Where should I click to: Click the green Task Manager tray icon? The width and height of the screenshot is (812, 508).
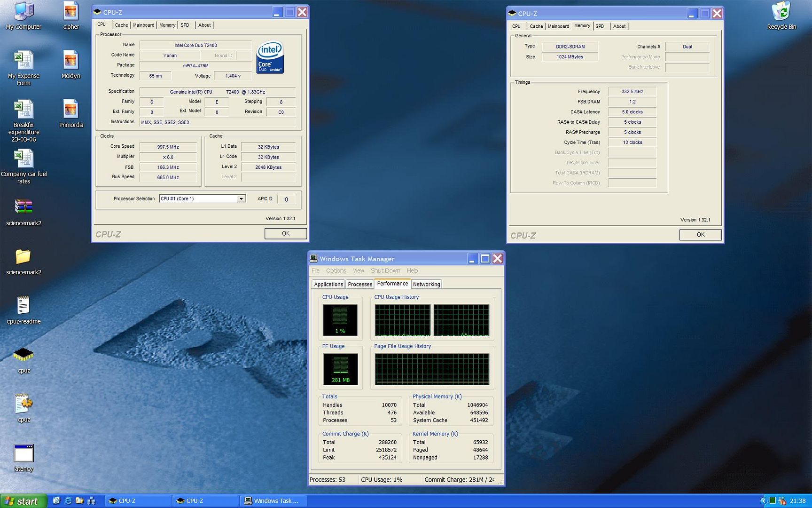click(773, 501)
